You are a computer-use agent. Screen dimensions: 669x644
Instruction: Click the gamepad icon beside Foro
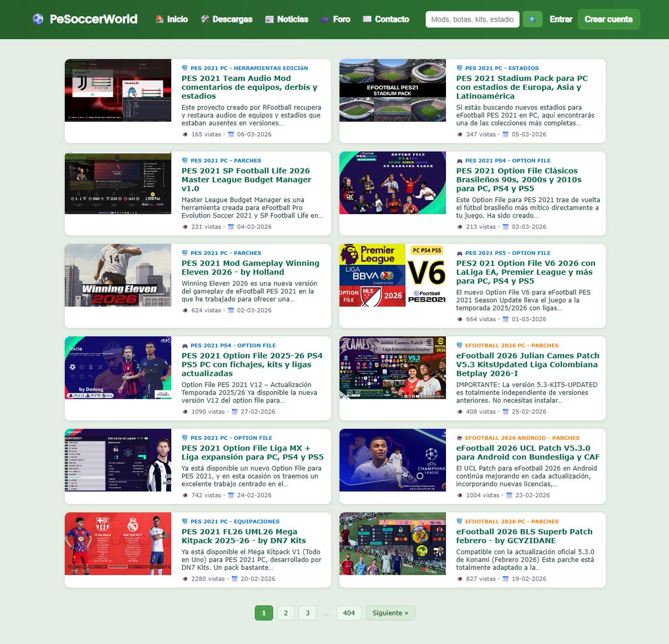(325, 19)
